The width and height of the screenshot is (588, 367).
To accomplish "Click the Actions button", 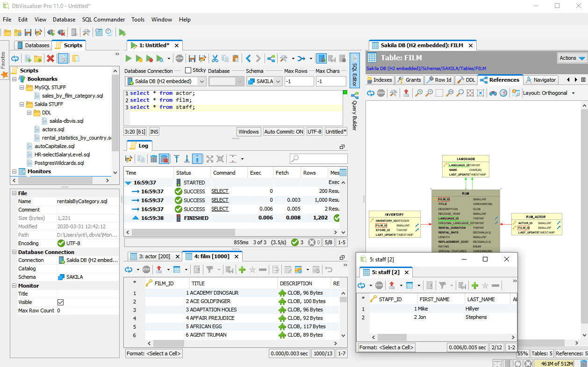I will (572, 58).
